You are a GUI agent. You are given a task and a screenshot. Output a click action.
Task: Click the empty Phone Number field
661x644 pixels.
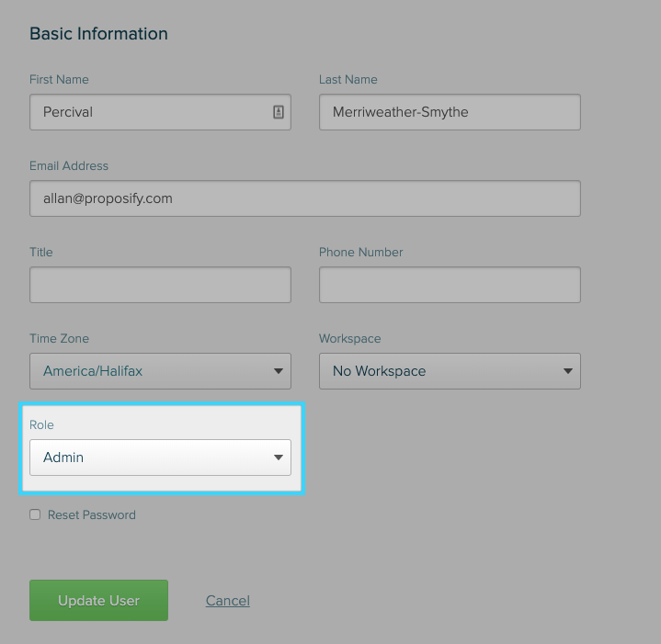(x=449, y=285)
